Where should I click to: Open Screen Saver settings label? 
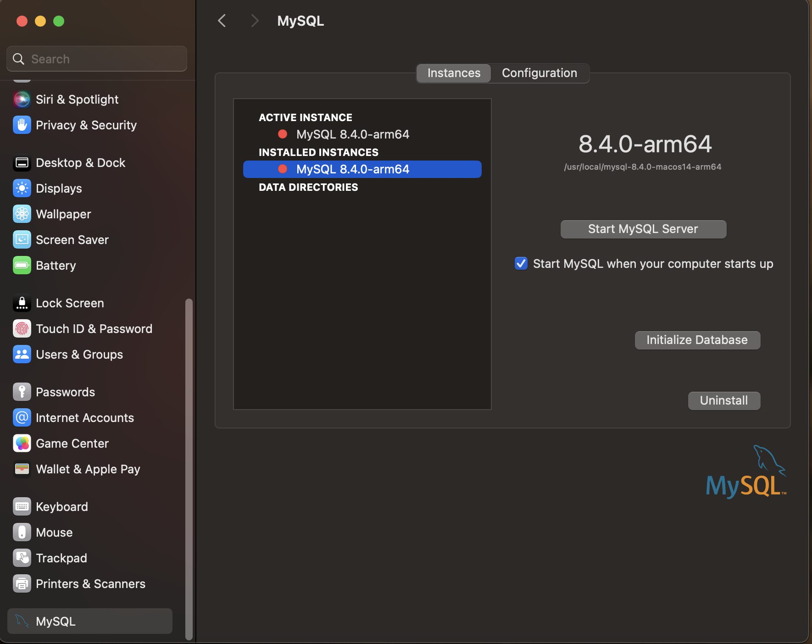click(x=72, y=240)
